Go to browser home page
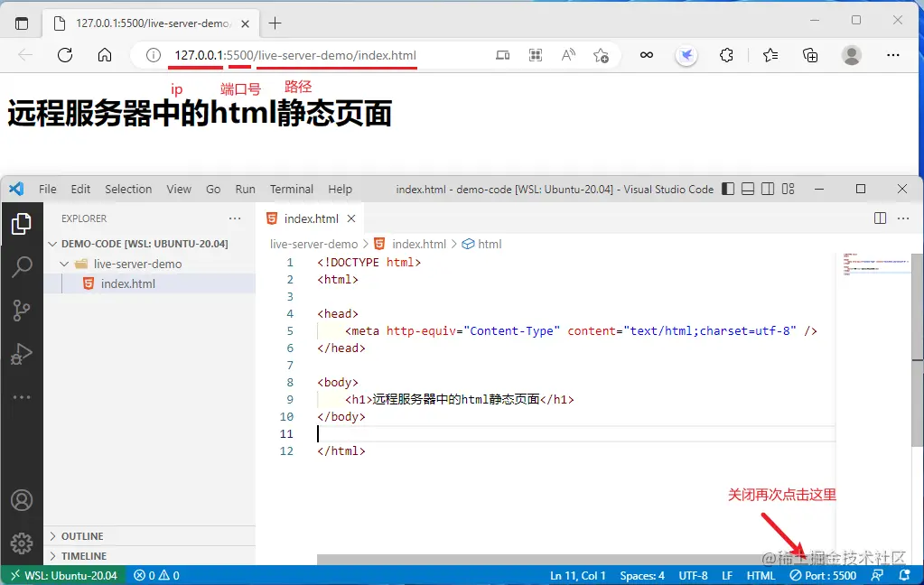 (105, 55)
